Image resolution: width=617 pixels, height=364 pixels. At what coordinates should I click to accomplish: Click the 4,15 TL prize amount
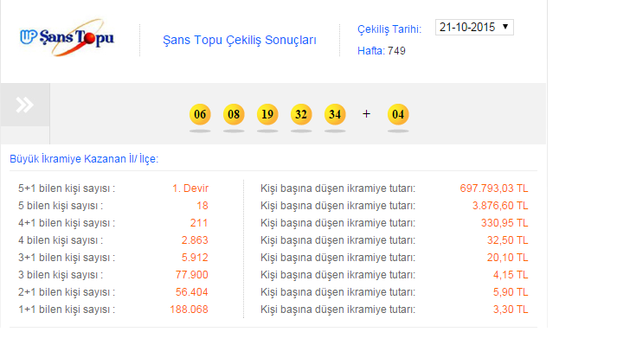tap(511, 275)
